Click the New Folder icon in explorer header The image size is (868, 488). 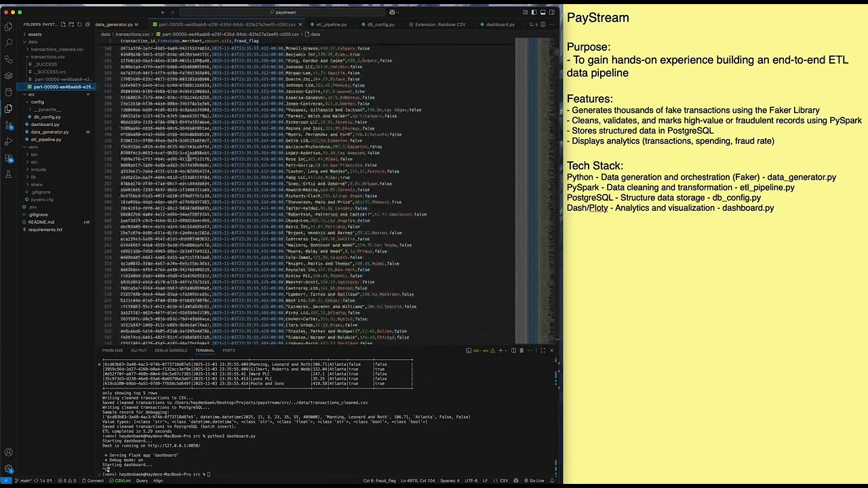tap(71, 24)
